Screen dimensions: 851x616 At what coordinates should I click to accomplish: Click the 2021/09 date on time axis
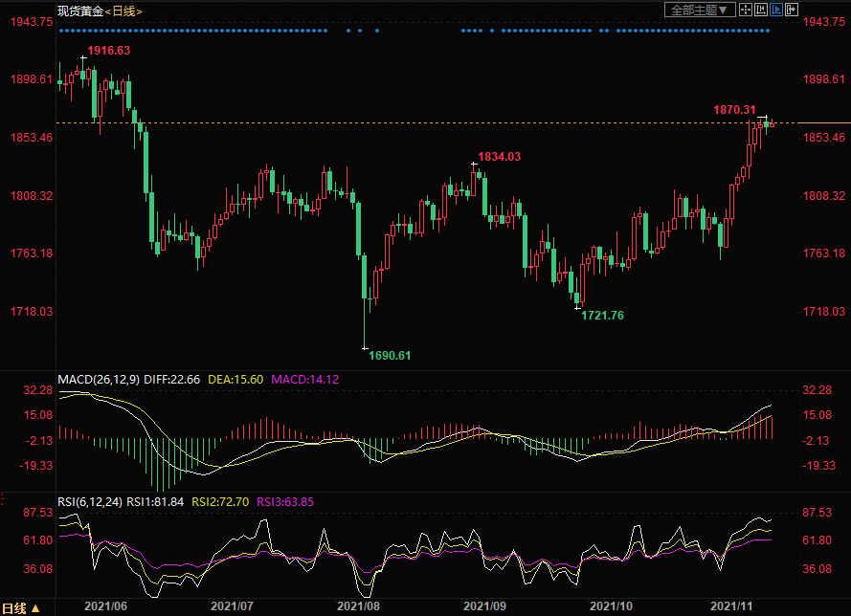point(484,606)
